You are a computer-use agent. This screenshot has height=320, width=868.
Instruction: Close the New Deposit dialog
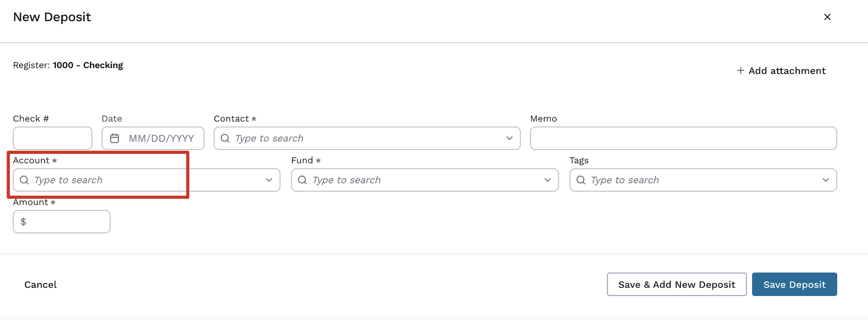coord(827,17)
